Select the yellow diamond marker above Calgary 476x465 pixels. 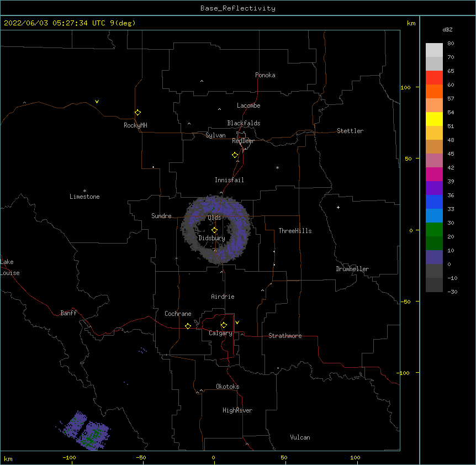(x=224, y=325)
